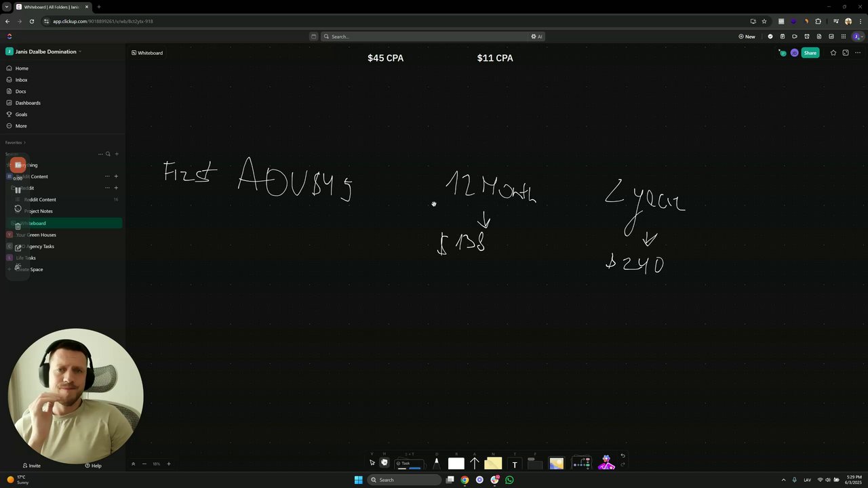
Task: Open the zoom percentage menu
Action: pos(157,464)
